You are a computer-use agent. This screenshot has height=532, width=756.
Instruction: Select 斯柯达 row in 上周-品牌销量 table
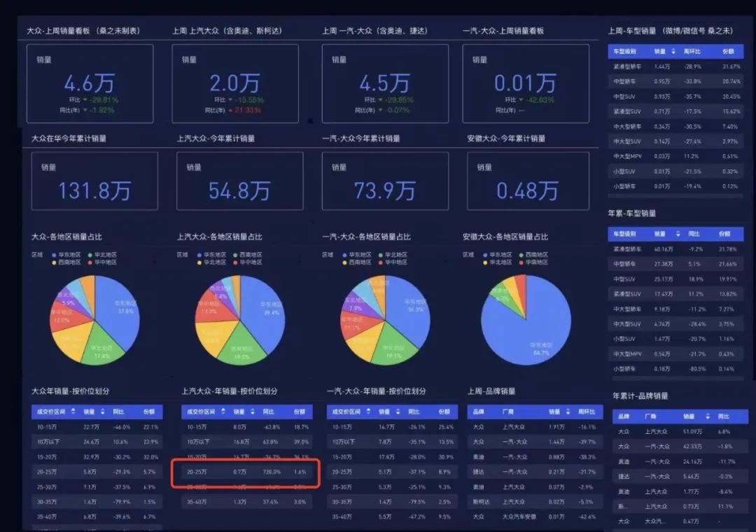click(535, 502)
